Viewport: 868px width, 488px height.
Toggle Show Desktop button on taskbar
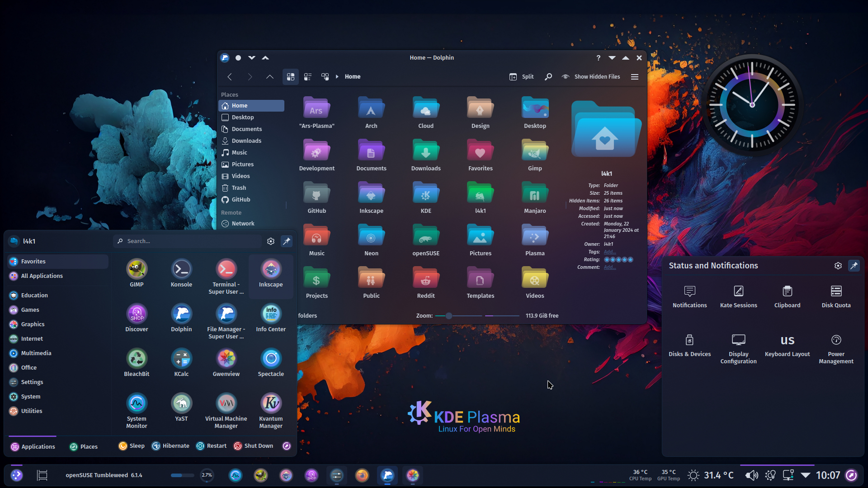pyautogui.click(x=42, y=475)
